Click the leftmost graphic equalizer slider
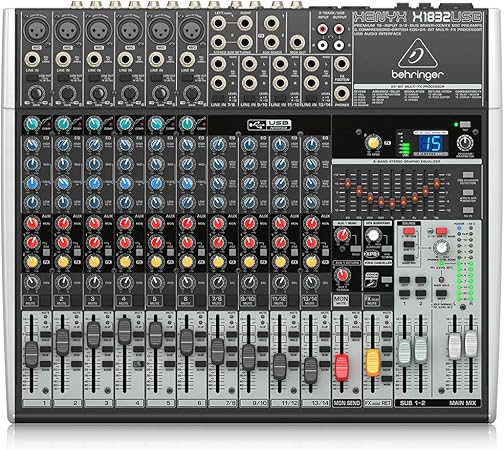Viewport: 504px width, 450px height. pyautogui.click(x=347, y=183)
